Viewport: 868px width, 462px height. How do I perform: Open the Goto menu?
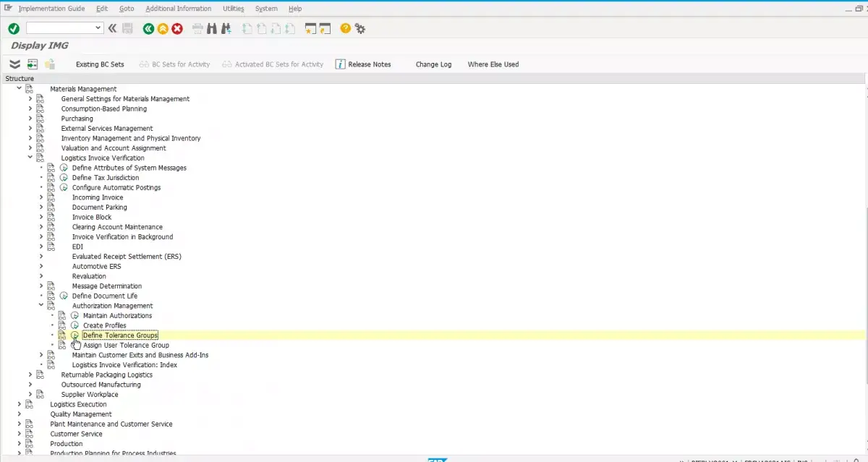point(127,9)
